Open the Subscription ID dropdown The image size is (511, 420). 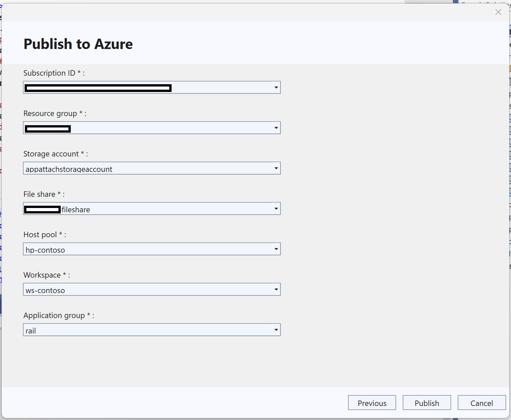click(276, 87)
